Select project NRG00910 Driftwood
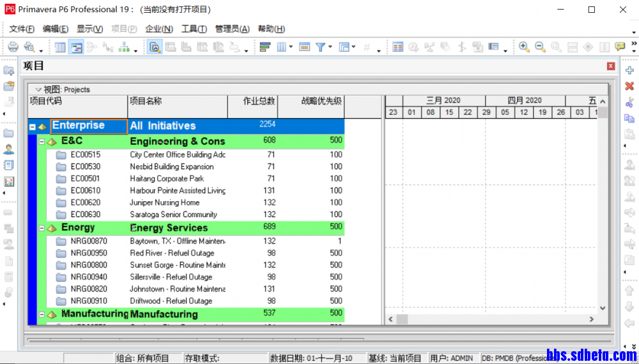The width and height of the screenshot is (639, 364). pos(196,301)
